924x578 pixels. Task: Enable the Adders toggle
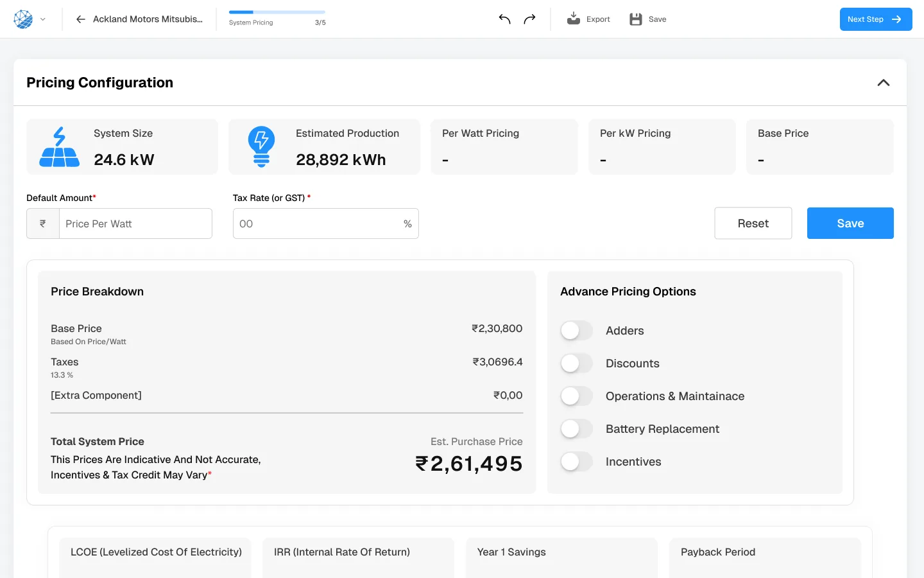(576, 331)
